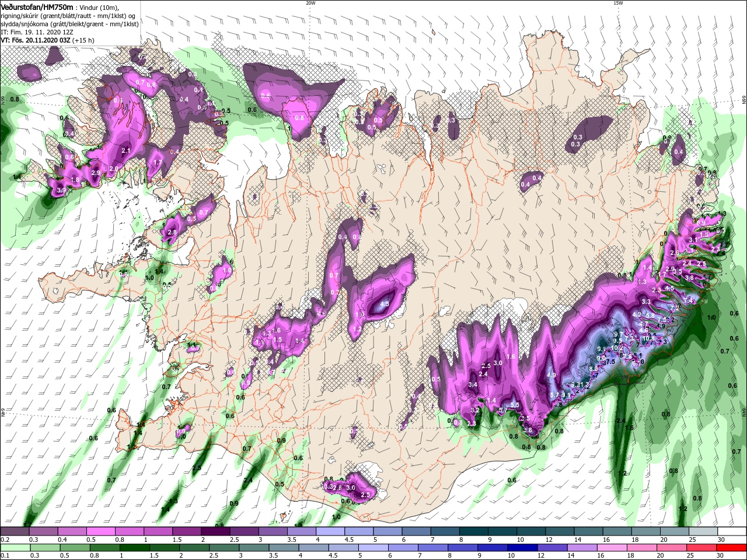Select the white swatch labeled 30 on the upper scale
This screenshot has height=560, width=747.
(731, 531)
